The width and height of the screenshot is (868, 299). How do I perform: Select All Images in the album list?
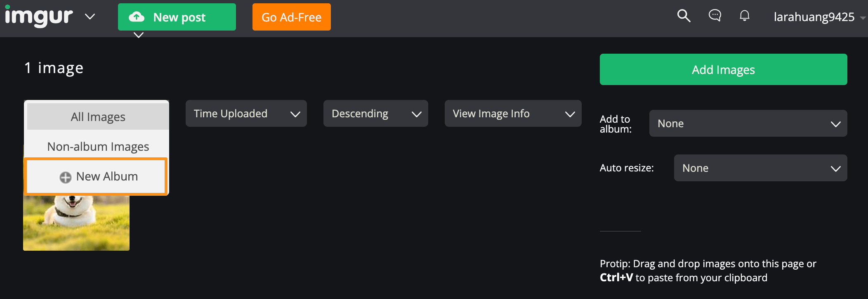[x=98, y=117]
